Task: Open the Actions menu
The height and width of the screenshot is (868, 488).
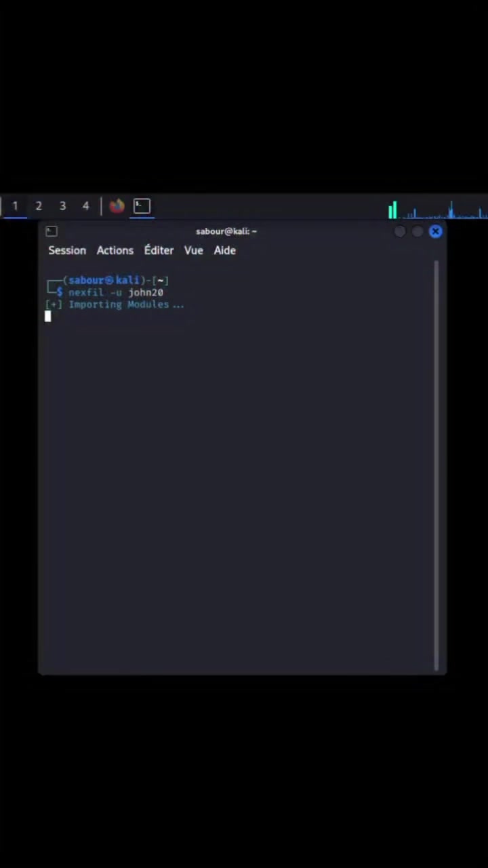Action: [115, 250]
